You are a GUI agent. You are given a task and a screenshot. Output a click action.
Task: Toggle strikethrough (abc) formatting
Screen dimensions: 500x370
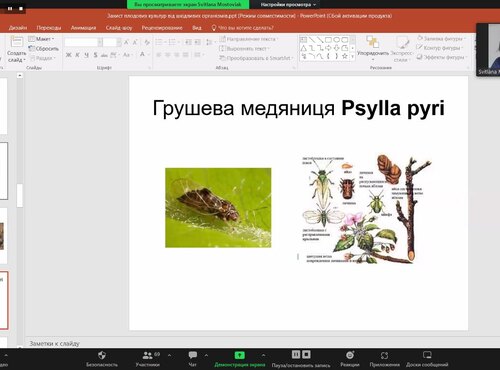(104, 55)
